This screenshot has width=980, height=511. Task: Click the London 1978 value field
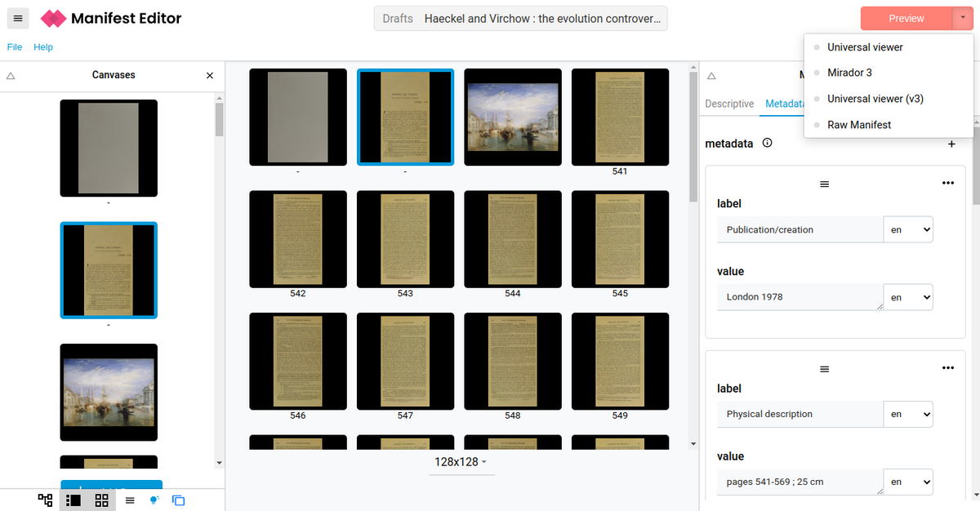799,297
